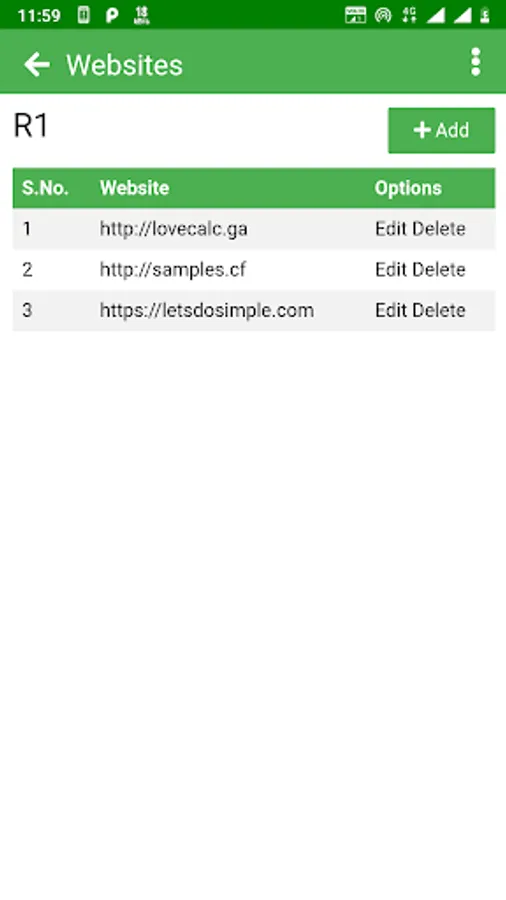Tap the R1 heading
This screenshot has width=506, height=900.
(x=31, y=126)
